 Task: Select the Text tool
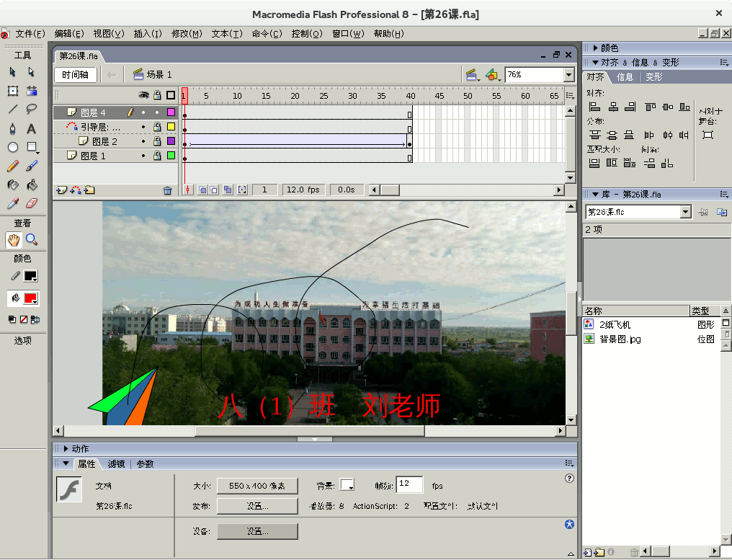coord(31,128)
